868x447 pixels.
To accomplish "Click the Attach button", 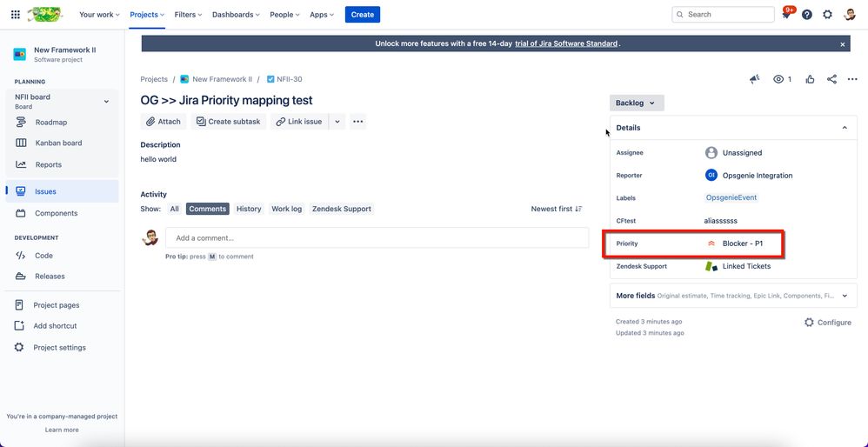I will click(164, 121).
